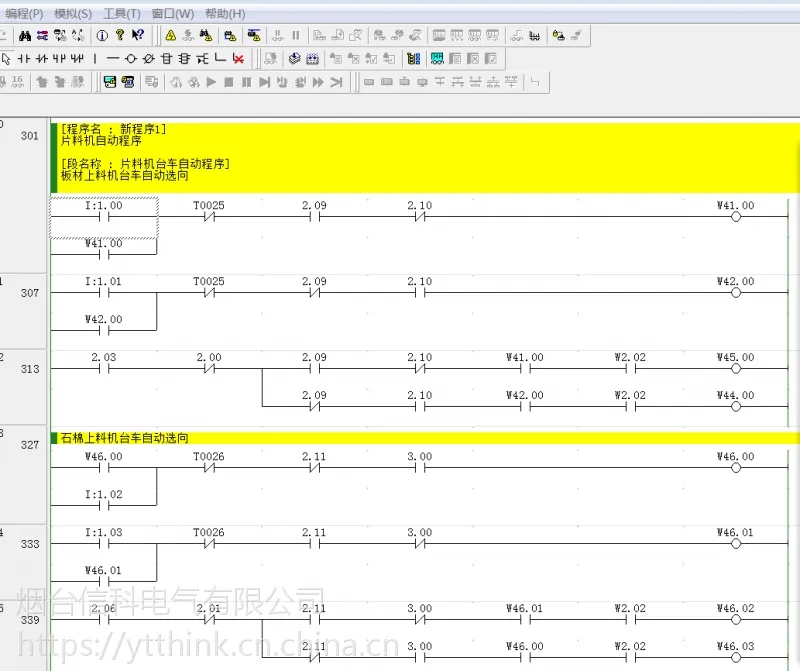Click the simulator play button

[211, 82]
